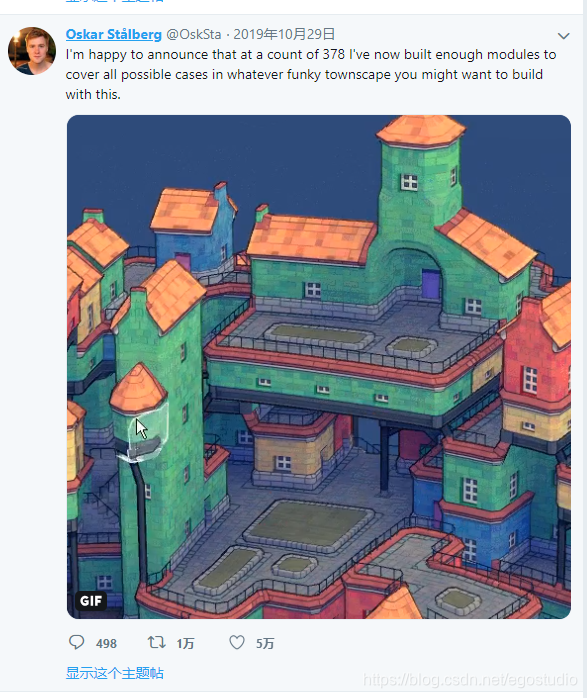Click the 显示这个主题帖 thread link
This screenshot has width=587, height=698.
(x=115, y=673)
